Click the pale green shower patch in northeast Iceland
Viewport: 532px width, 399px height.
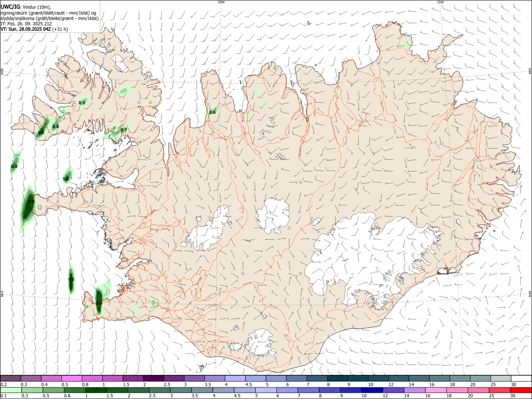point(405,43)
